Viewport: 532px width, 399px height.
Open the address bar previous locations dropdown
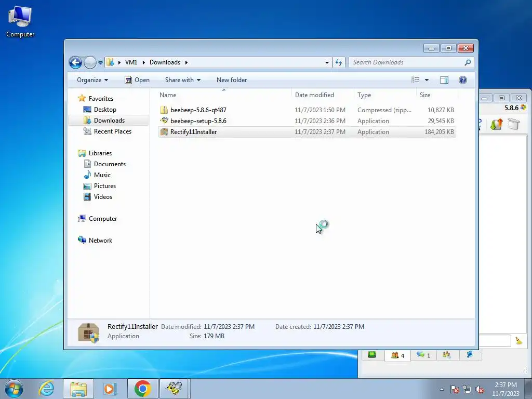[327, 62]
